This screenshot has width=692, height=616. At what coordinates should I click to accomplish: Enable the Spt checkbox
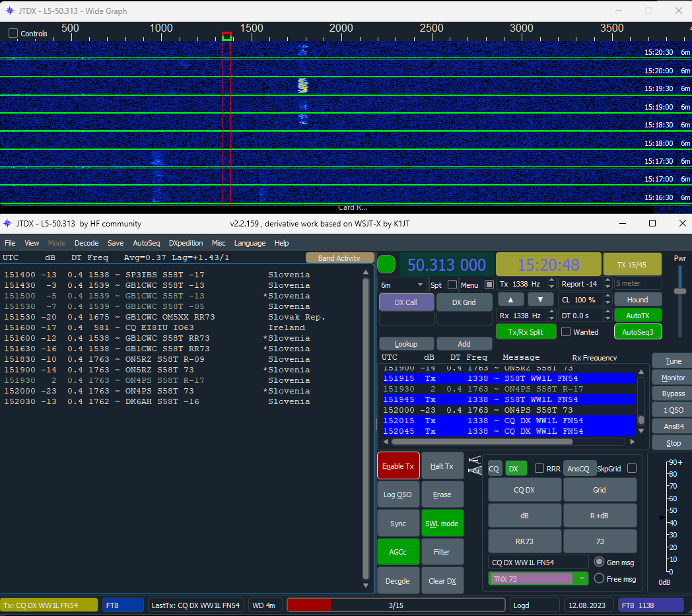(x=452, y=285)
